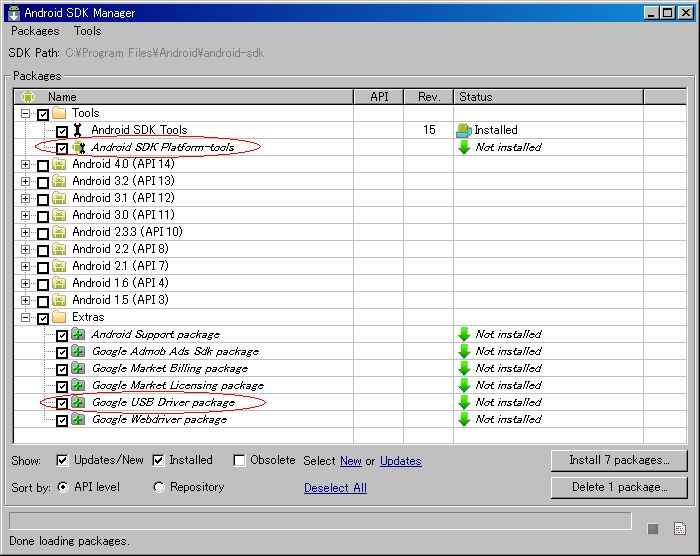The width and height of the screenshot is (700, 556).
Task: Open the log page icon at bottom right
Action: click(680, 529)
